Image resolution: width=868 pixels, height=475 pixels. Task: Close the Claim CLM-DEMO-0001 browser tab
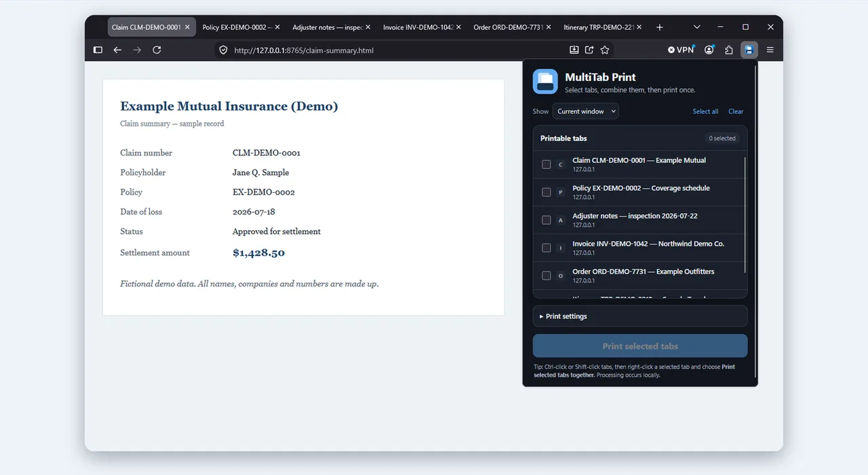(187, 27)
